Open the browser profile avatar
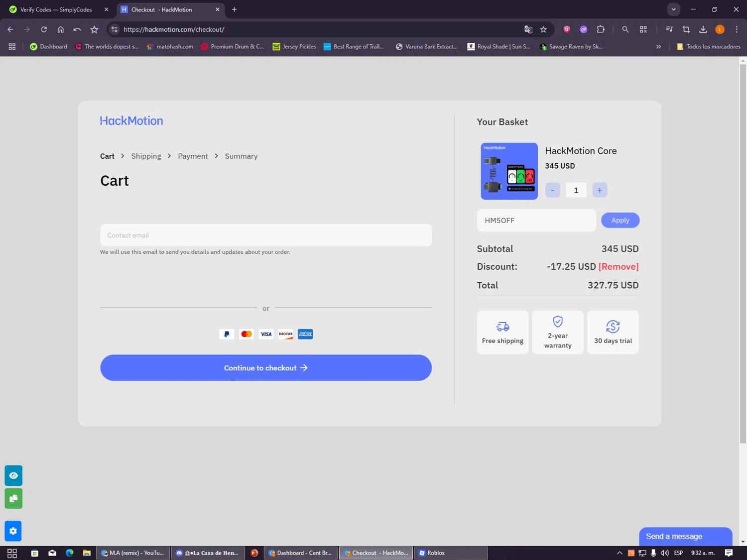 pyautogui.click(x=720, y=29)
